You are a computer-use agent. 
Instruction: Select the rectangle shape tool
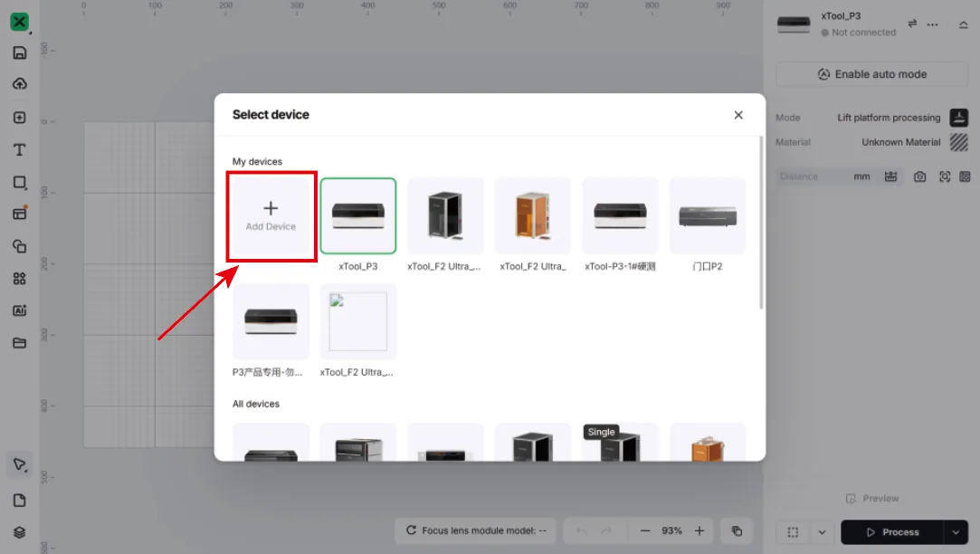point(19,183)
